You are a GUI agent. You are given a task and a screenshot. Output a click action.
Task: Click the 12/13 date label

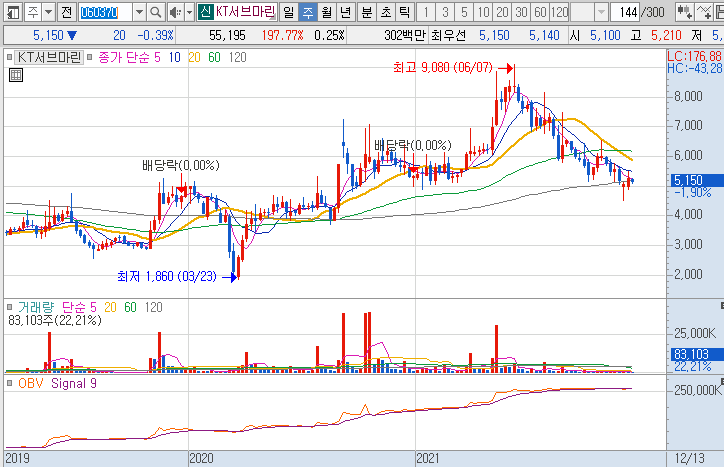(x=689, y=458)
